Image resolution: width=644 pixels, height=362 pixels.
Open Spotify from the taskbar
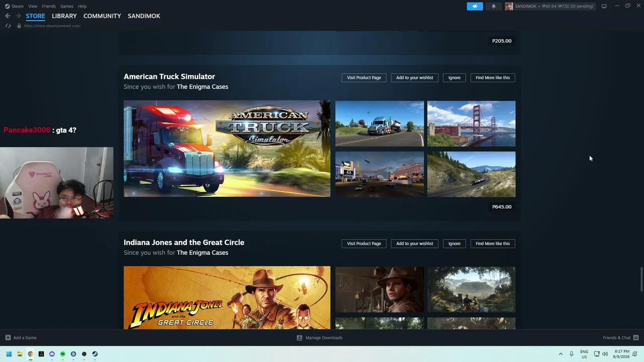62,354
